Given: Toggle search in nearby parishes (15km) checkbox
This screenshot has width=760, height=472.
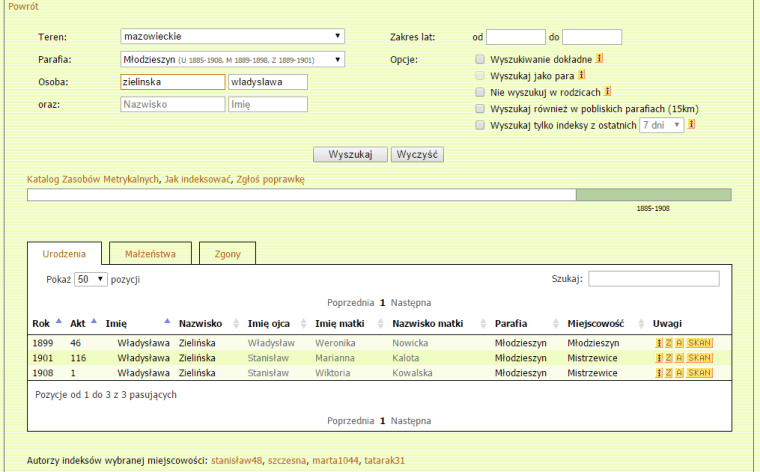Looking at the screenshot, I should pos(480,108).
